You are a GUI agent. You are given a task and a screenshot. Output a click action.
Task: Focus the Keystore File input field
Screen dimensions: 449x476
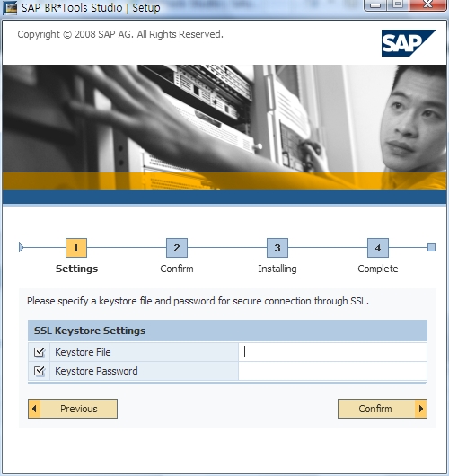[332, 352]
